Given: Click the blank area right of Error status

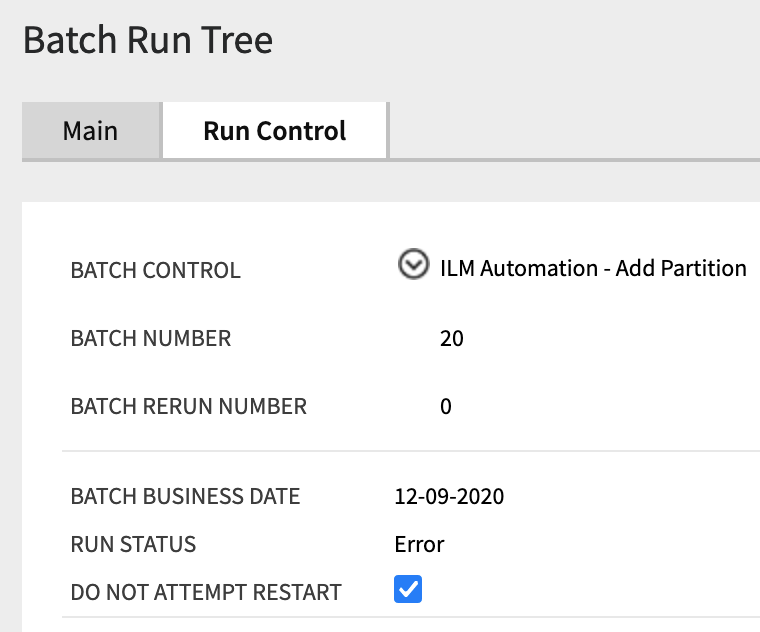Looking at the screenshot, I should point(600,545).
